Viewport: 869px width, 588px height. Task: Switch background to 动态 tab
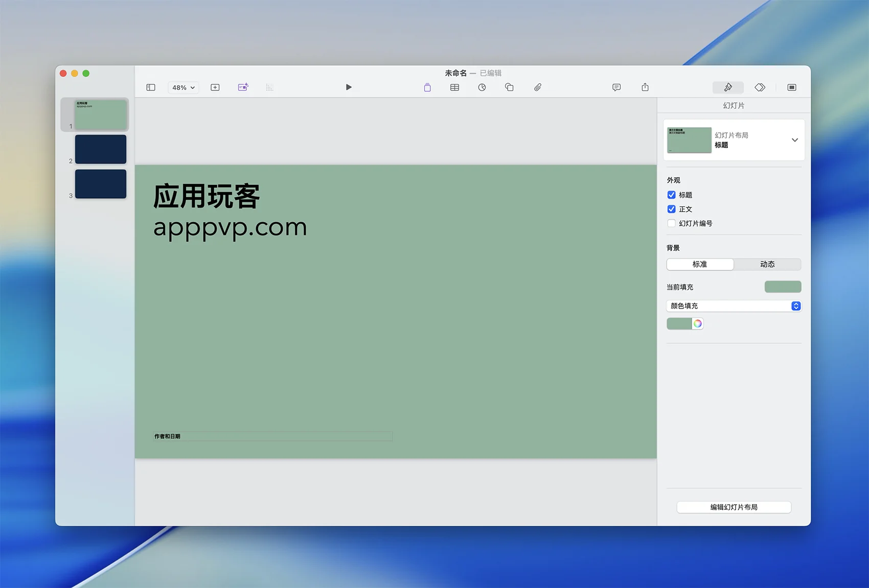click(767, 264)
